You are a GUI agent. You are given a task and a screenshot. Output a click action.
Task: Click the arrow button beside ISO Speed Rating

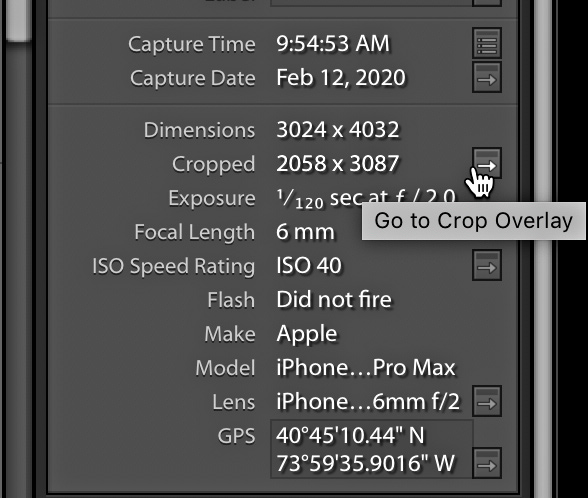(x=487, y=266)
